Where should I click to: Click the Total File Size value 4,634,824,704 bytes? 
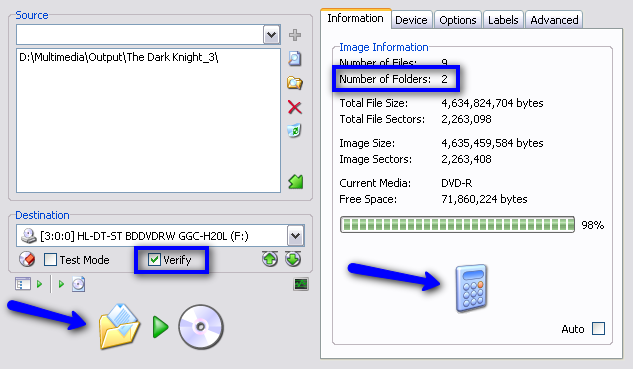click(x=492, y=103)
